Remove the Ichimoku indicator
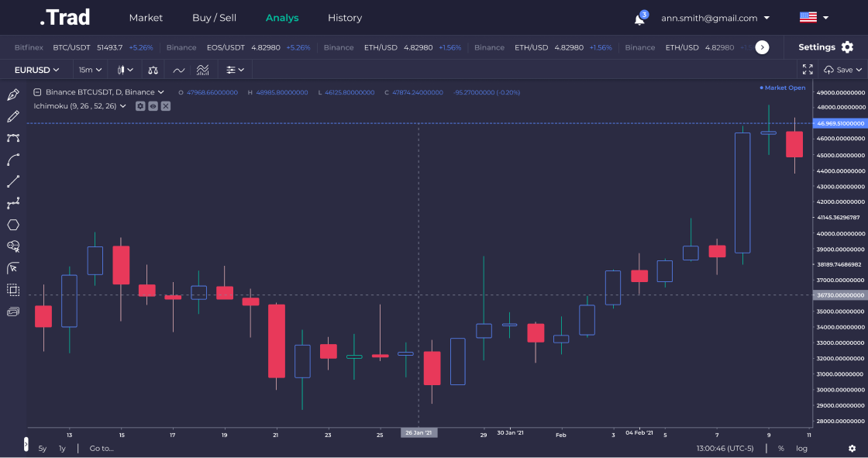Viewport: 868px width, 458px height. click(165, 105)
